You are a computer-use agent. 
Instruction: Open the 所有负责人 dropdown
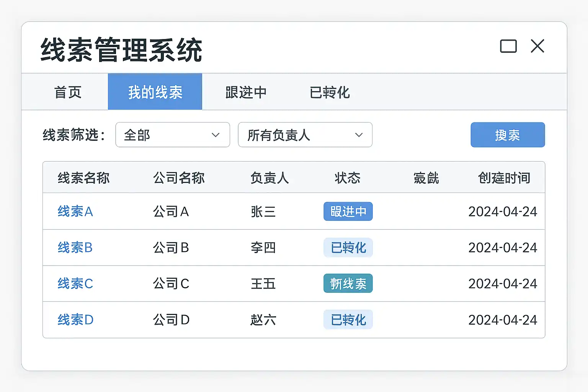(305, 135)
